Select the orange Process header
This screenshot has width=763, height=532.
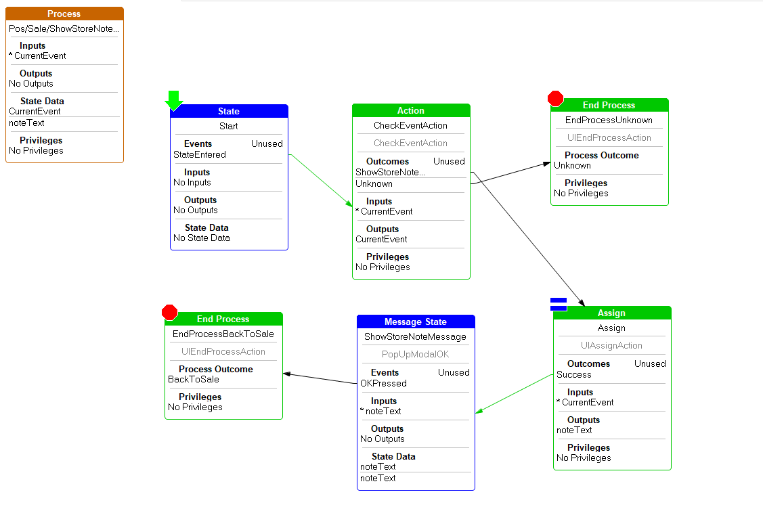[64, 14]
